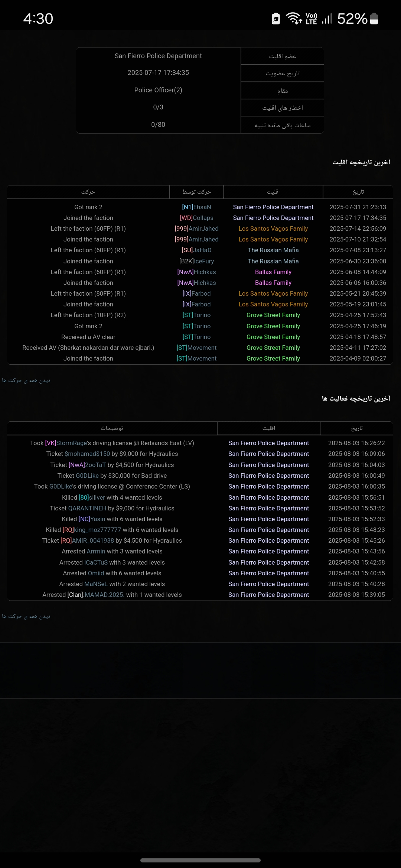
Task: Tap join date 2025-07-17 17:34:35 in info table
Action: click(x=158, y=73)
